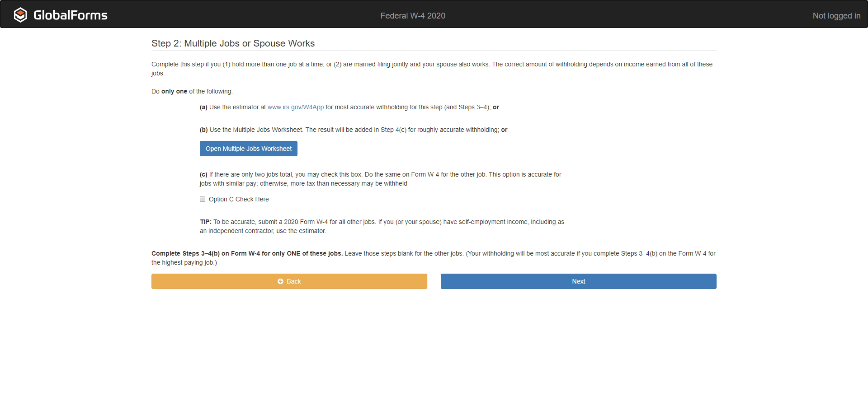
Task: Click the GlobalForms brand name text
Action: pyautogui.click(x=71, y=15)
